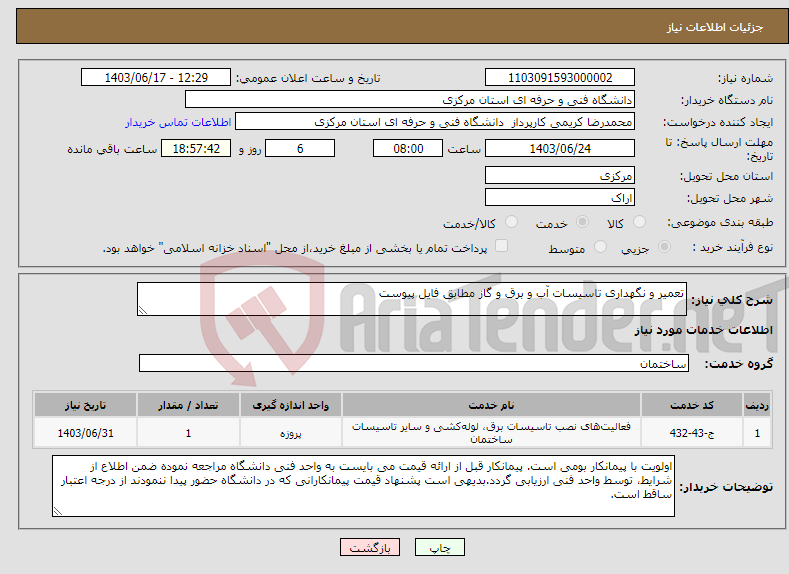Click the need date cell 1403/06/31
Viewport: 789px width, 574px height.
click(86, 433)
